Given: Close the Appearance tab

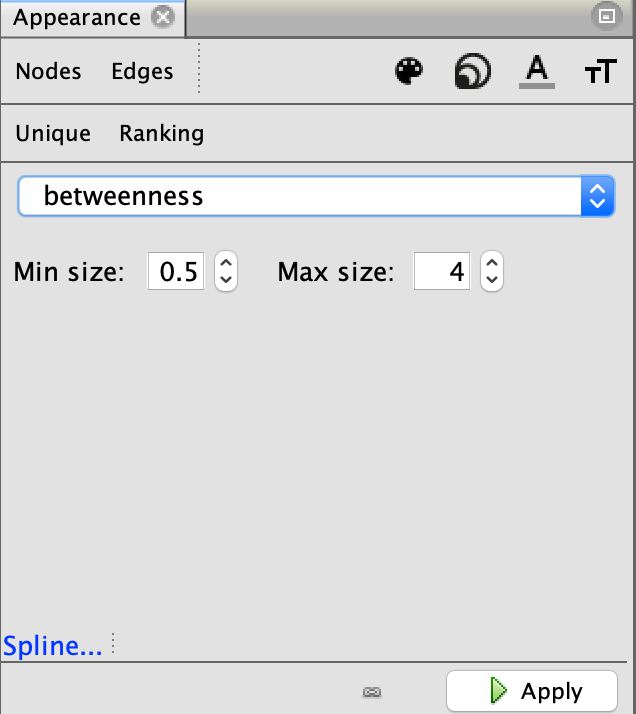Looking at the screenshot, I should point(163,17).
